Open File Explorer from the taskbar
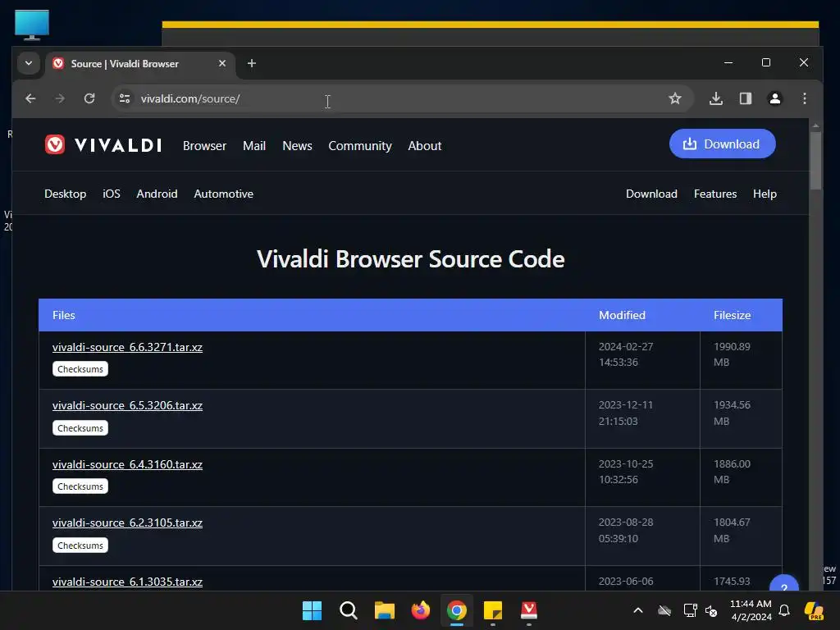 (384, 610)
